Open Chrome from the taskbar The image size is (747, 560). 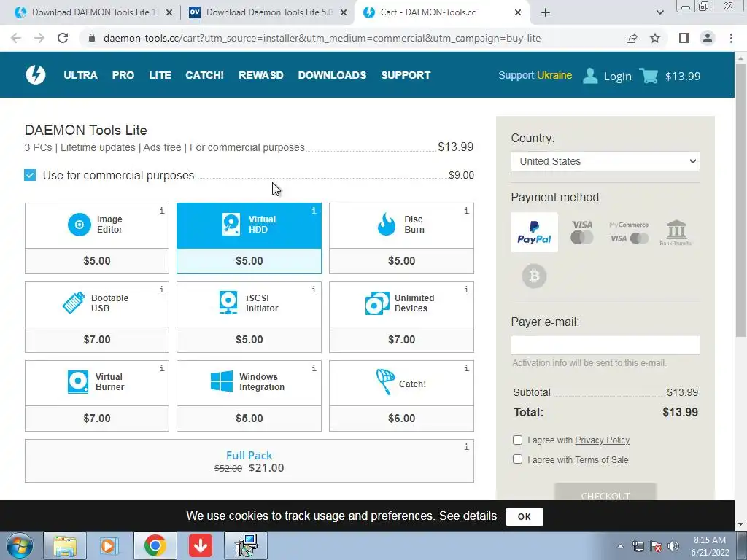tap(155, 545)
